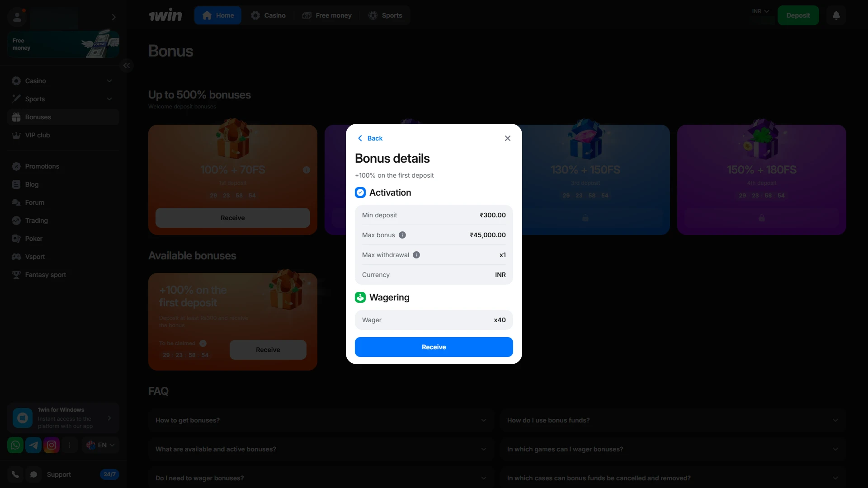Click the notification bell

836,15
